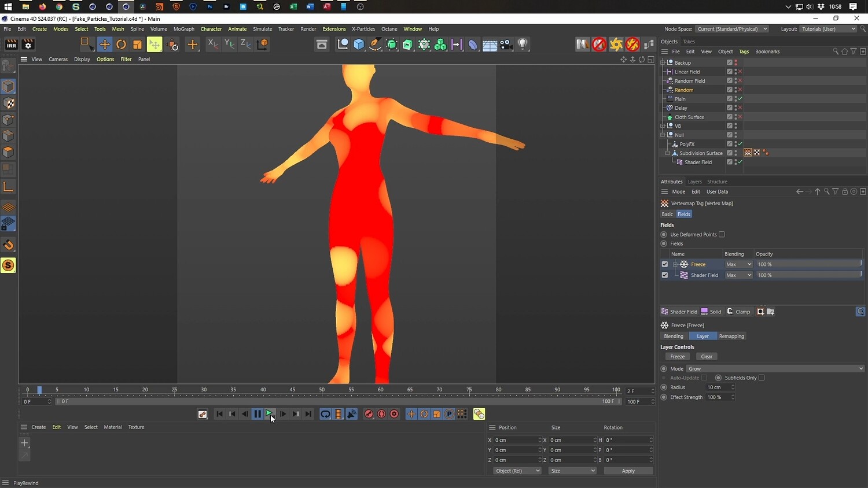
Task: Pause playback in the timeline
Action: 258,414
